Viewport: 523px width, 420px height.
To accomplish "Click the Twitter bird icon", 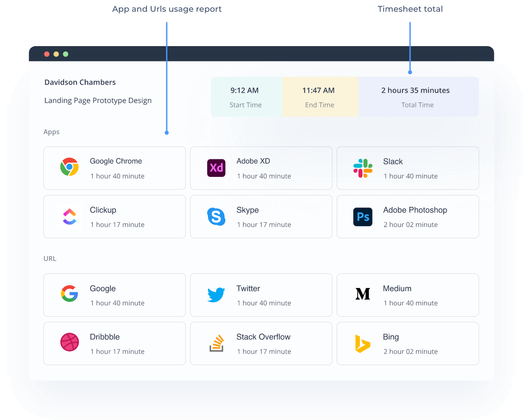I will click(216, 295).
